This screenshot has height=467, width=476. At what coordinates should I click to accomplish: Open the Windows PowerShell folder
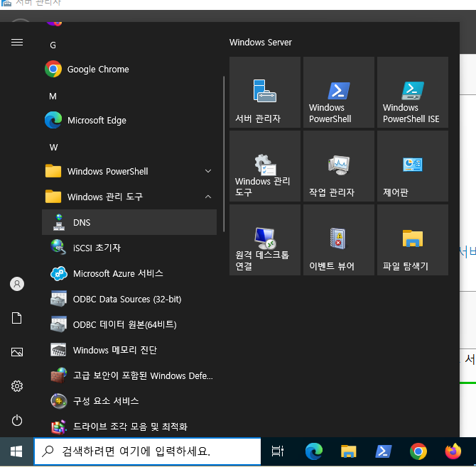click(129, 171)
